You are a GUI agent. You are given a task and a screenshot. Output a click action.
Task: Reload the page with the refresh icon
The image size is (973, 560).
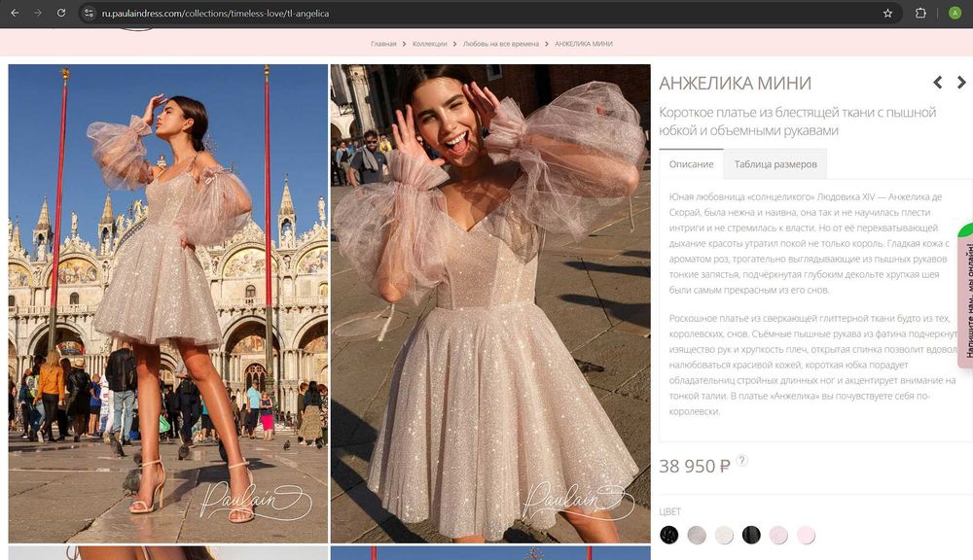click(60, 13)
